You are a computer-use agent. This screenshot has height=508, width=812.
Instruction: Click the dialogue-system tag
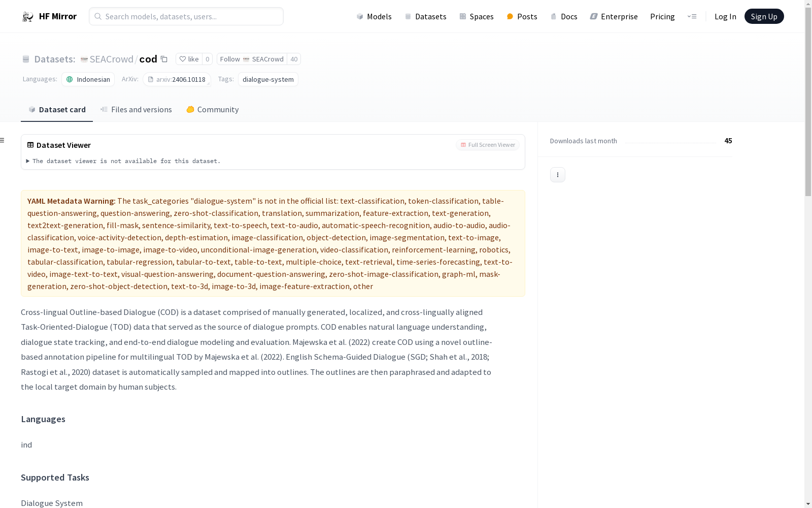tap(268, 79)
